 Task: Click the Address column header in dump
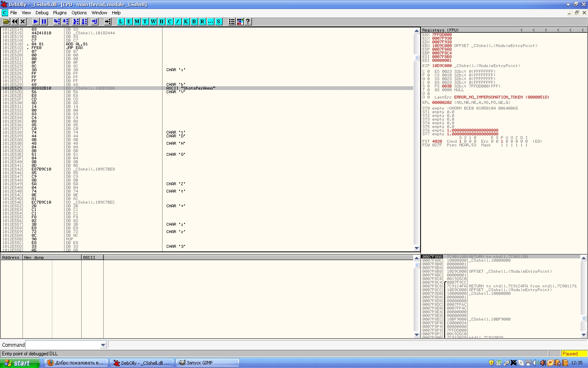pyautogui.click(x=11, y=258)
